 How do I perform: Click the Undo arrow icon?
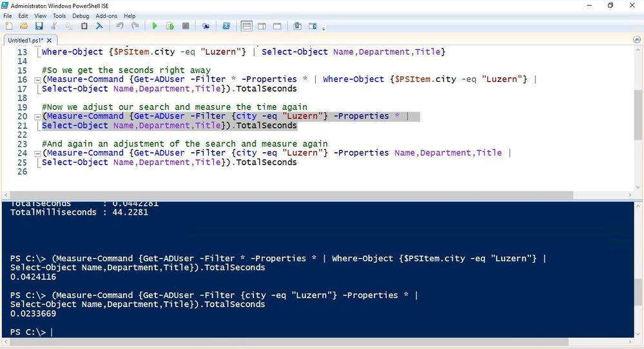click(119, 26)
